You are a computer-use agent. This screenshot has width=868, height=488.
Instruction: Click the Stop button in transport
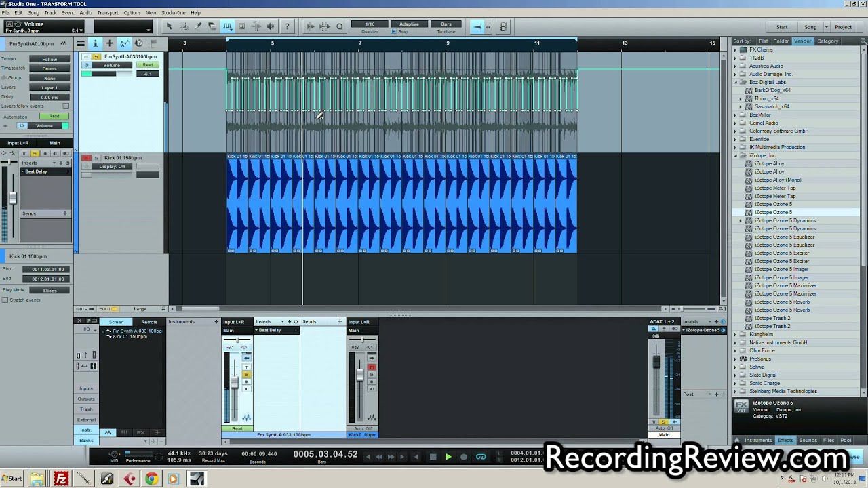pos(433,457)
